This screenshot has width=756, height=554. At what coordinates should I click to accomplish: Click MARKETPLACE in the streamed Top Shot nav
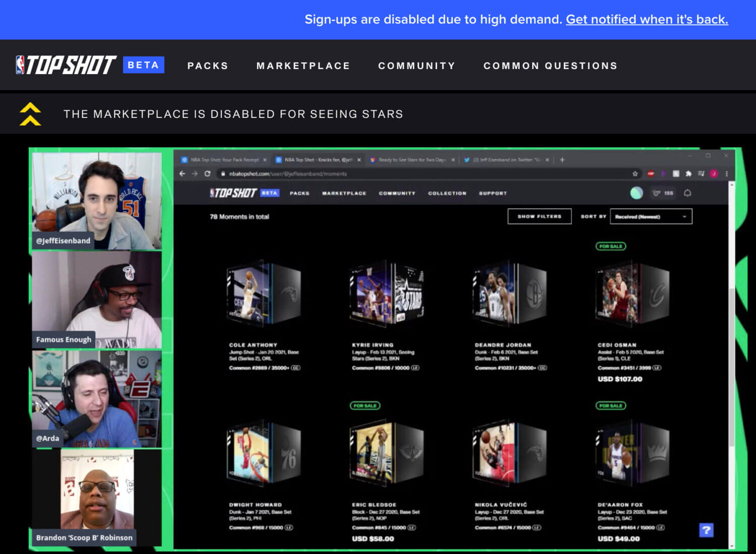point(344,193)
